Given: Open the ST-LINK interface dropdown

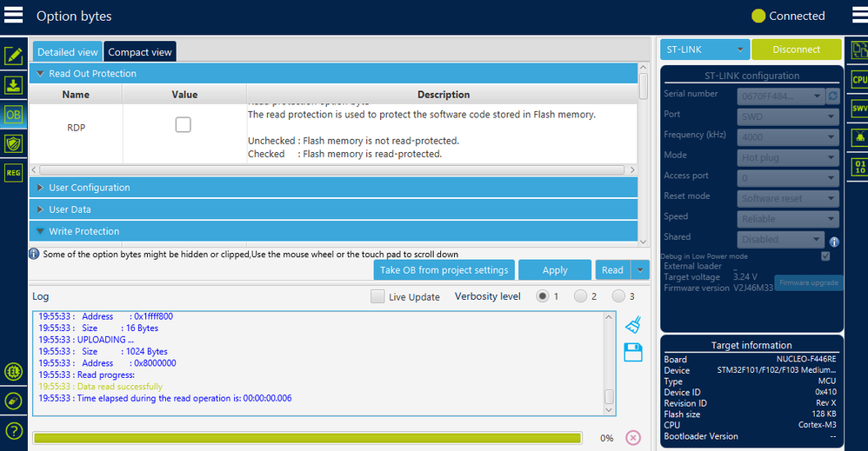Looking at the screenshot, I should click(x=704, y=50).
